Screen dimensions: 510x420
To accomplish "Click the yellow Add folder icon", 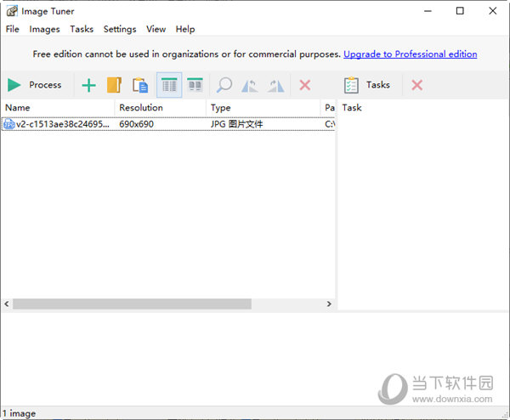I will pos(114,85).
